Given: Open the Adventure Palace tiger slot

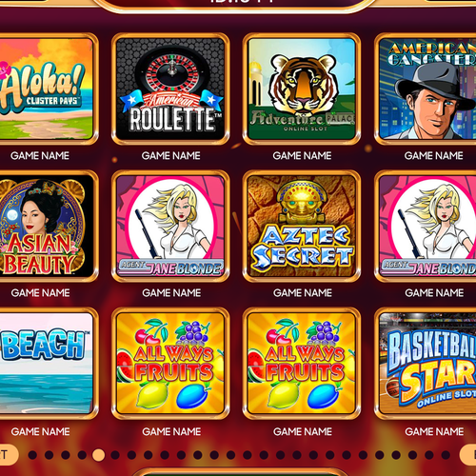Looking at the screenshot, I should click(x=302, y=89).
